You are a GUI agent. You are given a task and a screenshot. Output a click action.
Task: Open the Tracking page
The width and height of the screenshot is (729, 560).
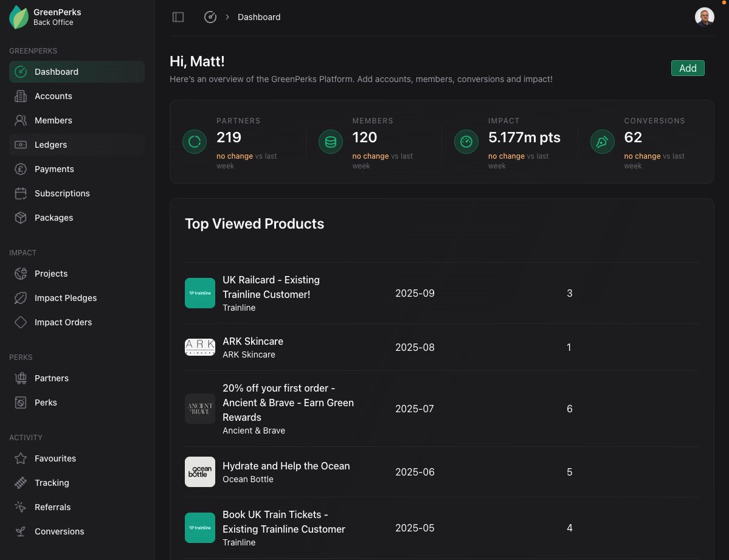pos(52,483)
